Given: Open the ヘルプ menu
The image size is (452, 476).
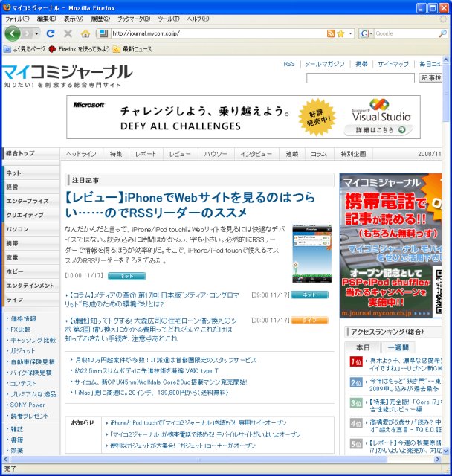Looking at the screenshot, I should pyautogui.click(x=198, y=19).
